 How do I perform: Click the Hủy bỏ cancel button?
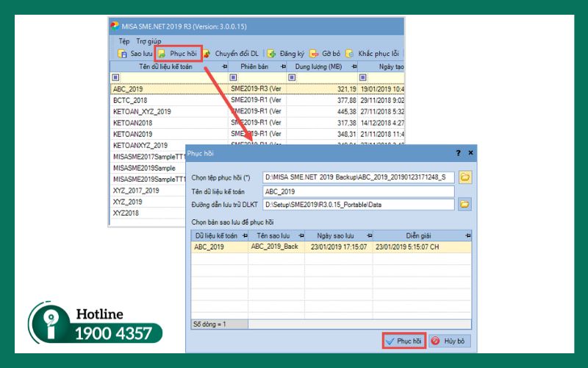point(450,341)
